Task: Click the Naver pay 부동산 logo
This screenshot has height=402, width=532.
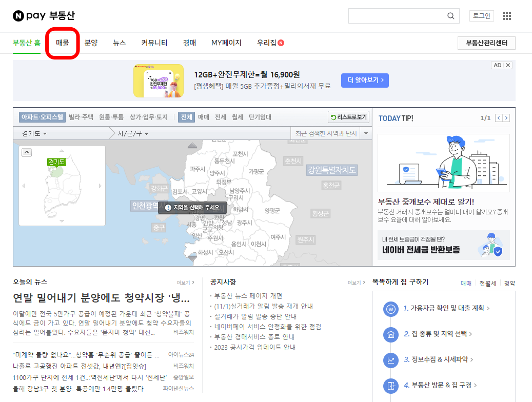Action: [x=44, y=15]
